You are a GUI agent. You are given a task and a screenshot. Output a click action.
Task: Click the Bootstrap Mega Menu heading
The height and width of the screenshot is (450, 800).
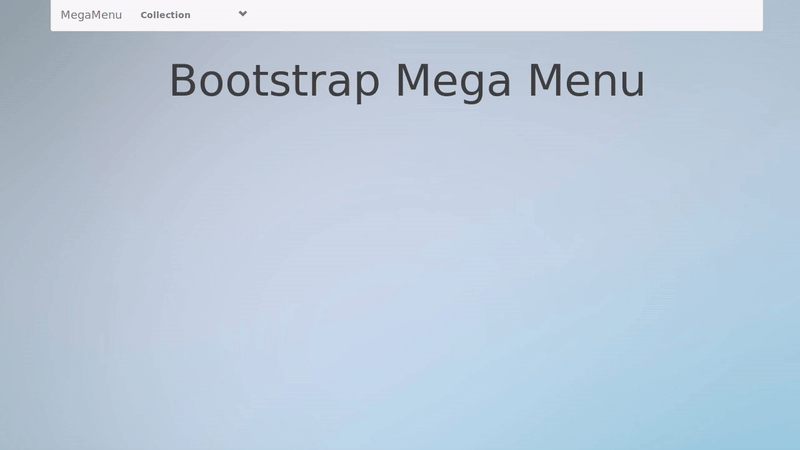point(406,81)
